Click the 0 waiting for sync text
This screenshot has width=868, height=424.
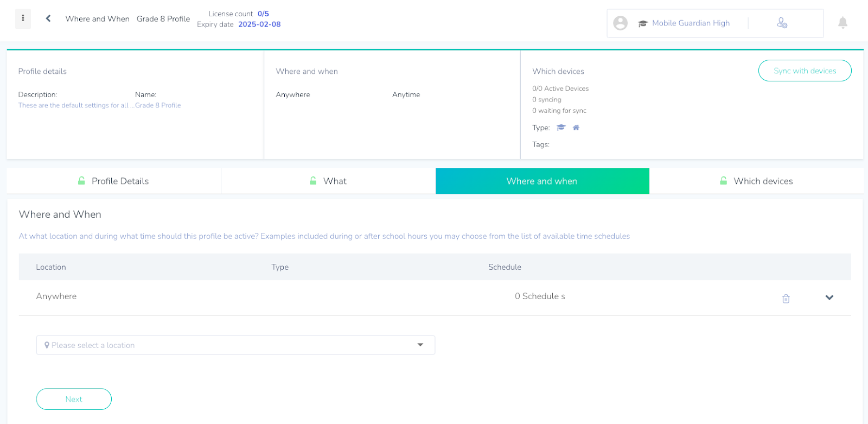click(x=559, y=111)
